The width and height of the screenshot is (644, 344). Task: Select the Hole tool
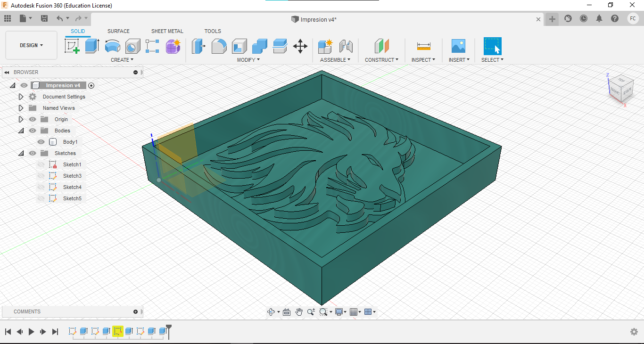click(x=132, y=46)
